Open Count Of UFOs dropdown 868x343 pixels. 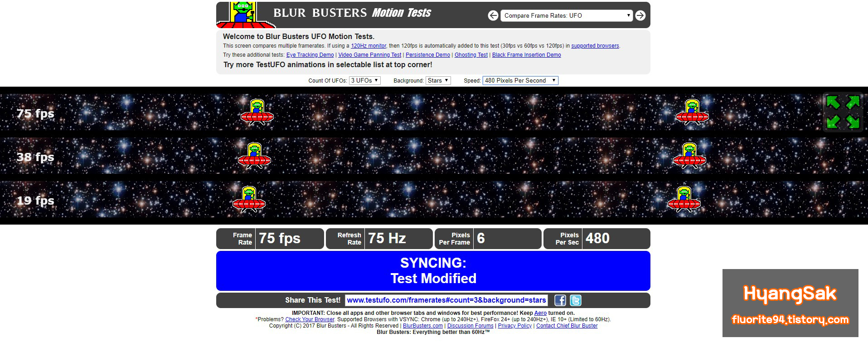[x=364, y=80]
